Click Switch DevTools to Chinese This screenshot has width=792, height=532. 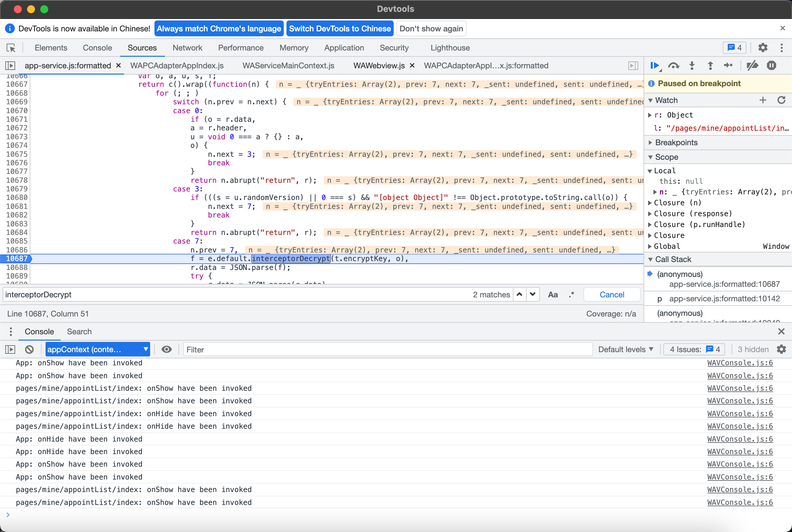340,28
